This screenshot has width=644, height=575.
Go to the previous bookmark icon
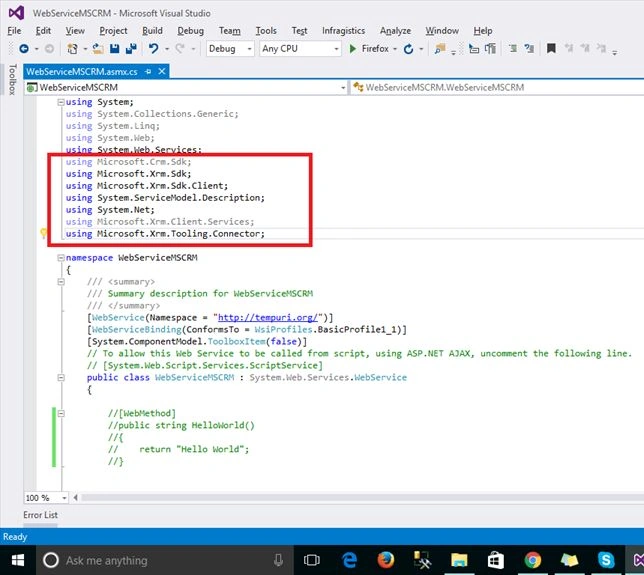tap(569, 49)
